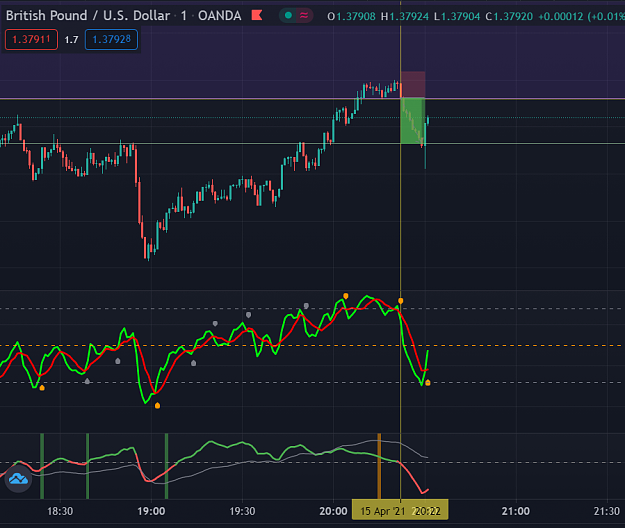Click the 20:00 time axis label
The image size is (625, 528).
pos(333,511)
